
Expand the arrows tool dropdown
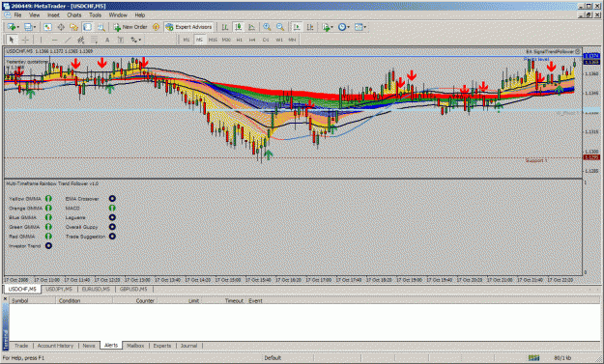pos(140,40)
